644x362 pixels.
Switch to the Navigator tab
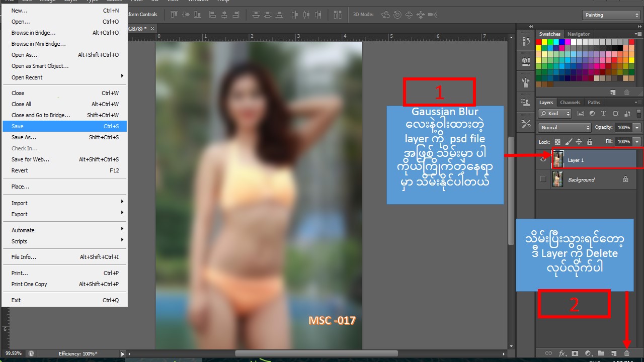coord(579,34)
